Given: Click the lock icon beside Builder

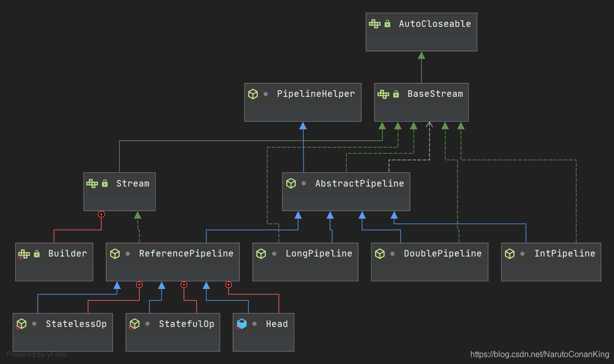Looking at the screenshot, I should click(x=37, y=253).
